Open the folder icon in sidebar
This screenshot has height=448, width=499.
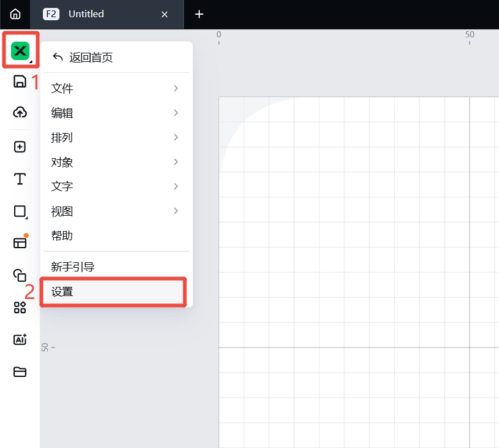(20, 371)
